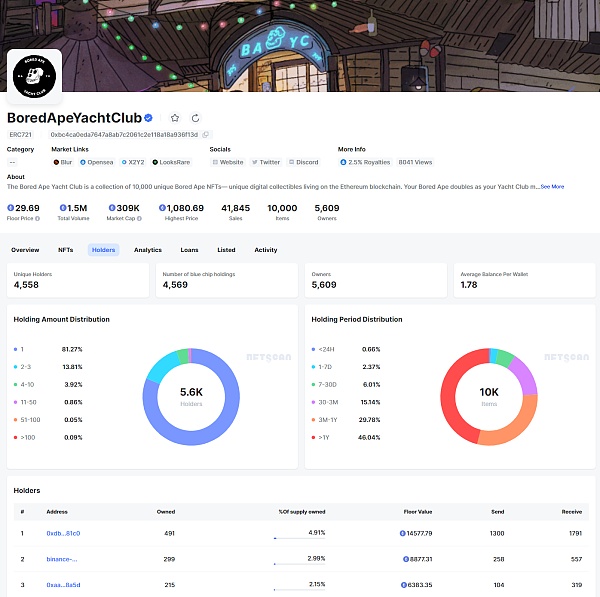Image resolution: width=600 pixels, height=597 pixels.
Task: Open the Blur market link
Action: [62, 162]
